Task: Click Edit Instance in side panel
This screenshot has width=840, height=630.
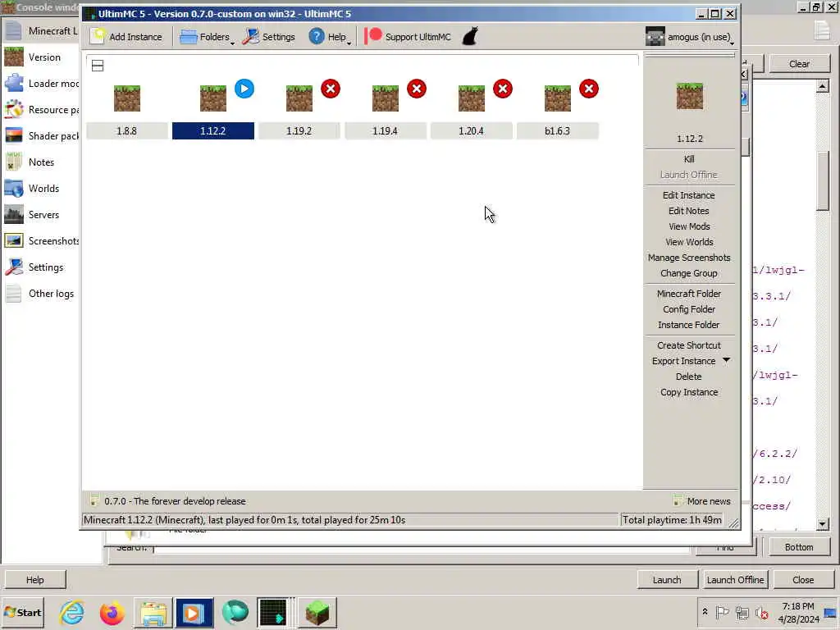Action: tap(689, 195)
